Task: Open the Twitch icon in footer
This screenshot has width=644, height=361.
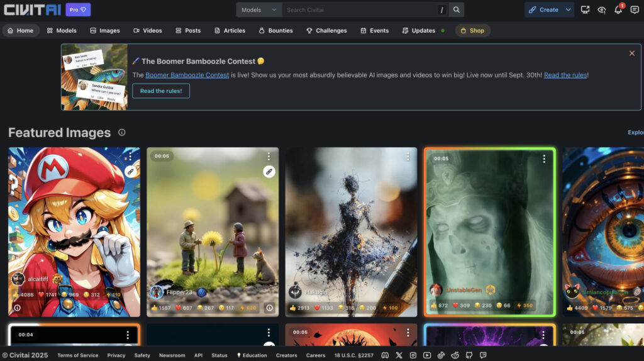Action: tap(483, 355)
